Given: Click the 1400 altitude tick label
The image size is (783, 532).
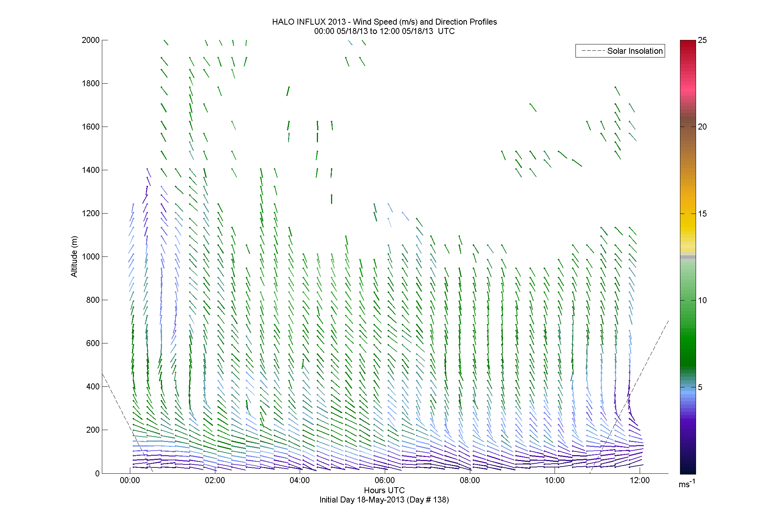Looking at the screenshot, I should (x=91, y=170).
